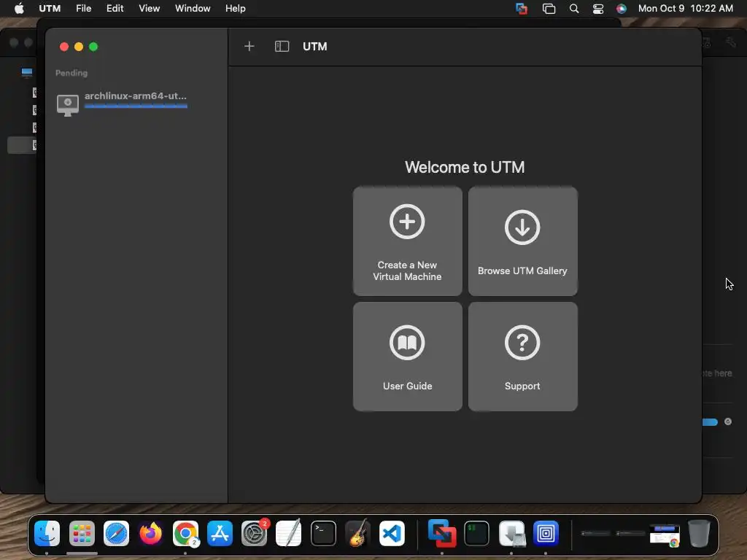
Task: Click the monitor icon in background window
Action: (27, 72)
